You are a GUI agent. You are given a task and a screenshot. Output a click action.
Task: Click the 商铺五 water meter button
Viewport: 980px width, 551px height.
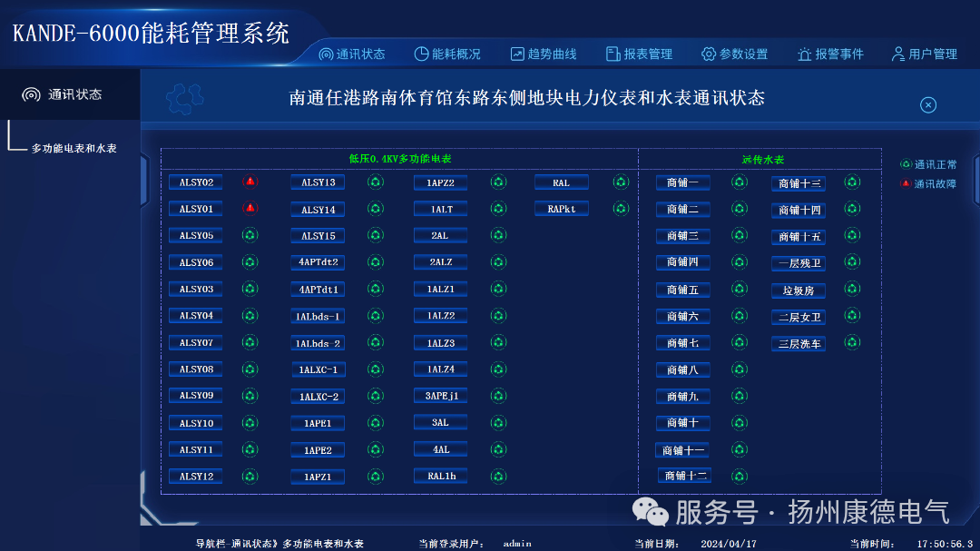682,289
